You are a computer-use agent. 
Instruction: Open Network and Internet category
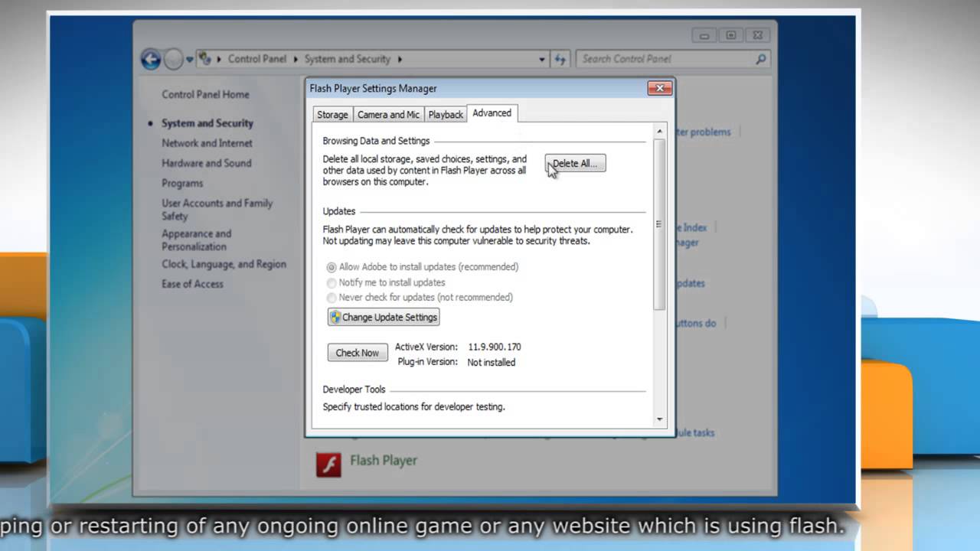pos(207,143)
